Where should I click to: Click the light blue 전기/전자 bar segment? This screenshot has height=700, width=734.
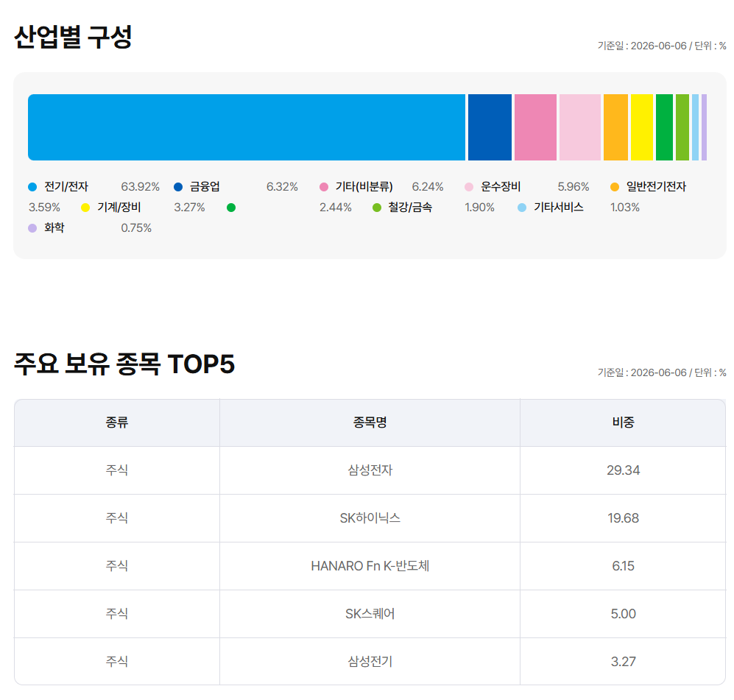247,127
